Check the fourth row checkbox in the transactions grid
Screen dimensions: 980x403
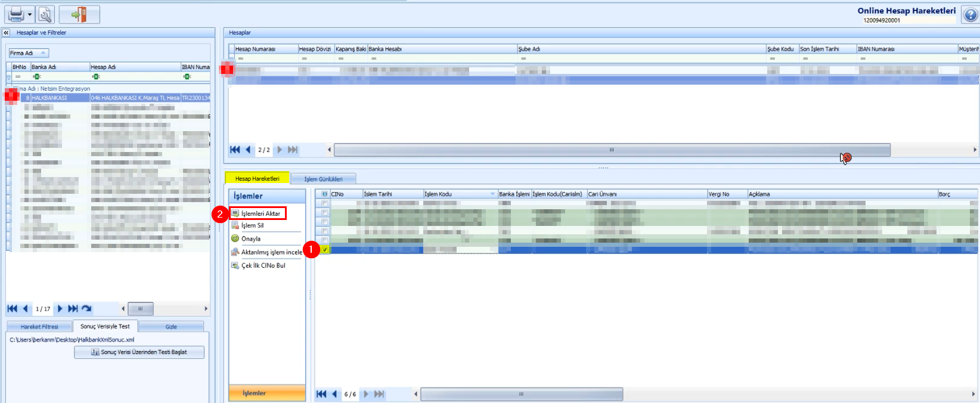325,231
